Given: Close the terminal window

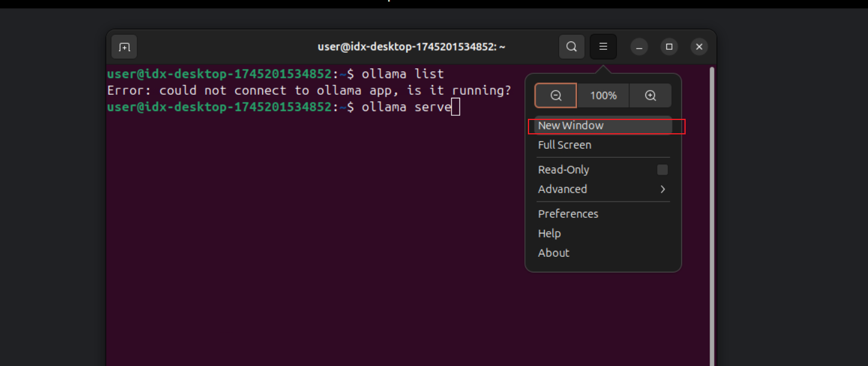Looking at the screenshot, I should (x=699, y=47).
